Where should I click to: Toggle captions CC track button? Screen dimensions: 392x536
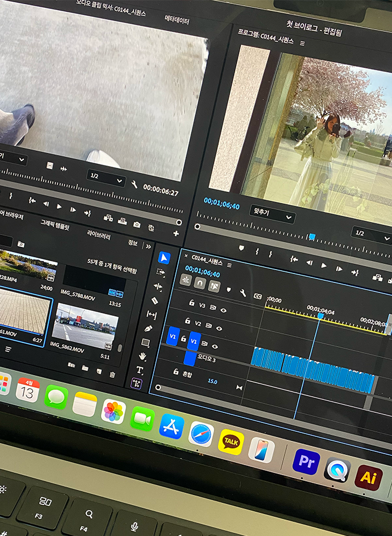(x=258, y=296)
